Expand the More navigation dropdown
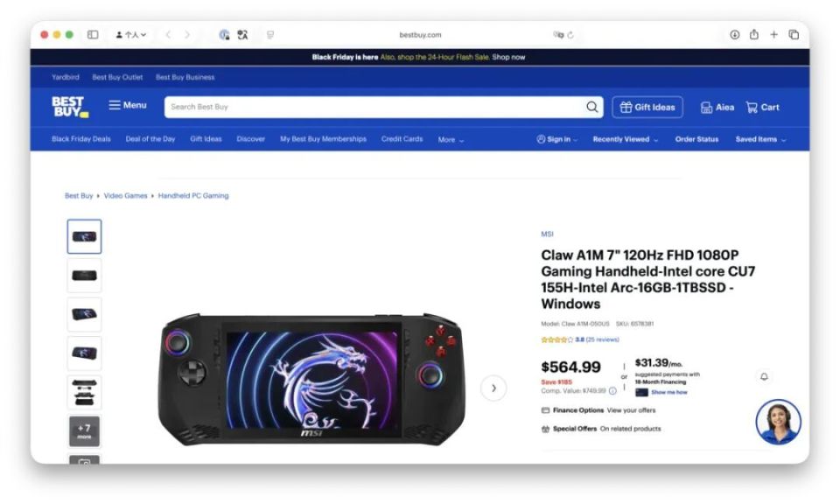 [x=451, y=140]
